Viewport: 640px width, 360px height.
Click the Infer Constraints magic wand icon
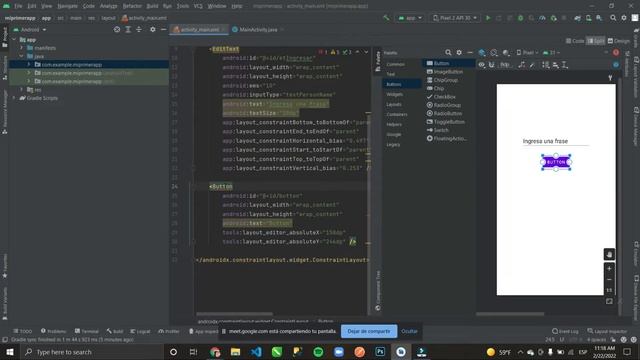532,64
